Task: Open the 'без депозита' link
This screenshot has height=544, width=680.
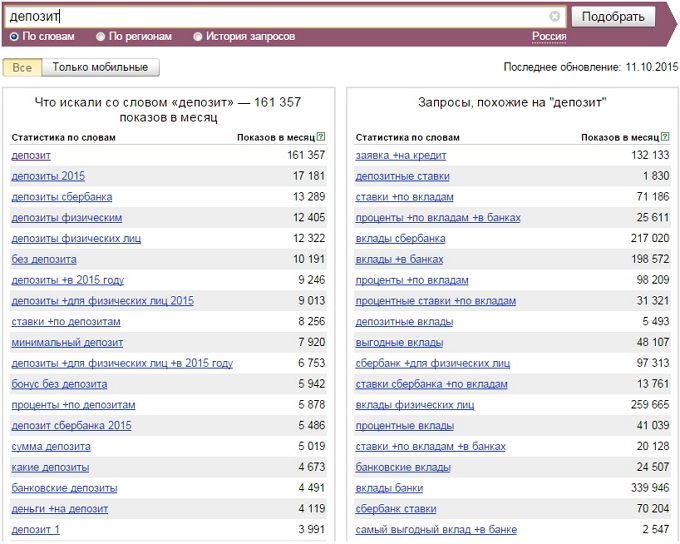Action: [x=44, y=259]
